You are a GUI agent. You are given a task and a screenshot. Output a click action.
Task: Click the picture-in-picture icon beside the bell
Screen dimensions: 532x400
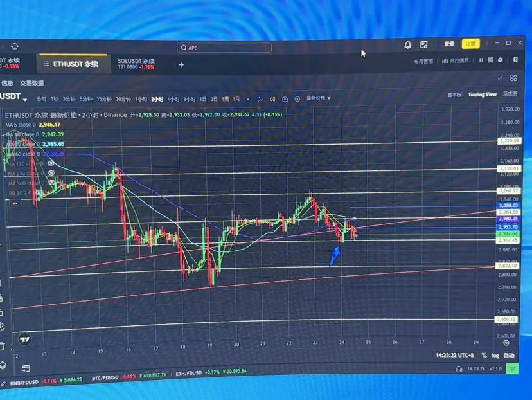(x=424, y=44)
